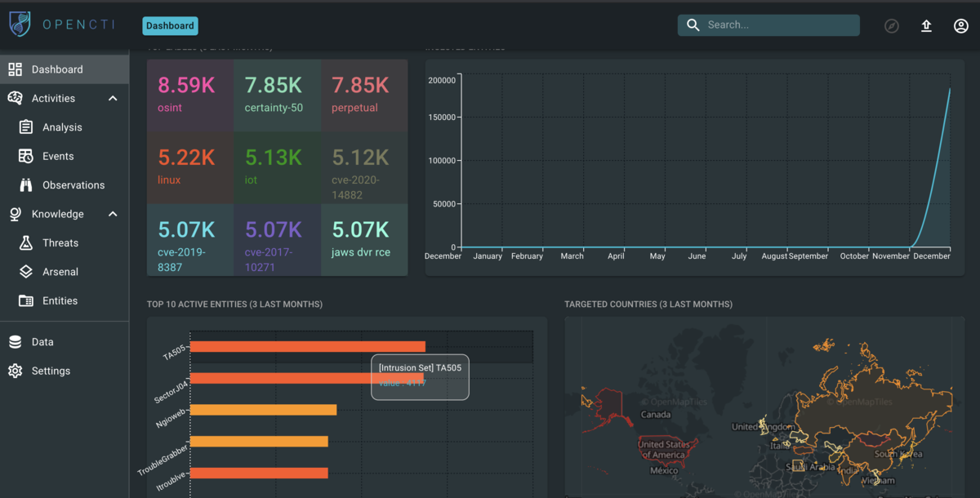980x498 pixels.
Task: Click the certainty-50 label tile
Action: [277, 96]
